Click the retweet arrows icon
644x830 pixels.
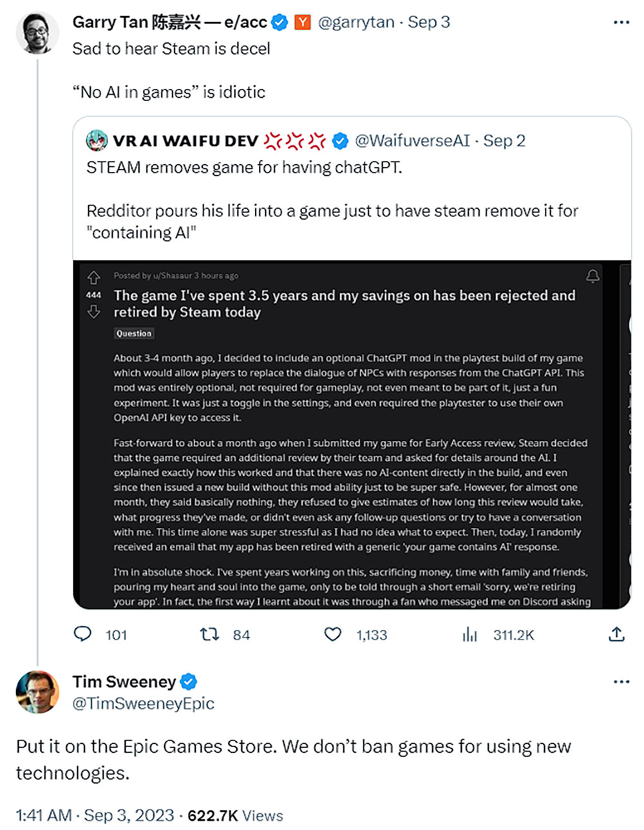click(209, 635)
